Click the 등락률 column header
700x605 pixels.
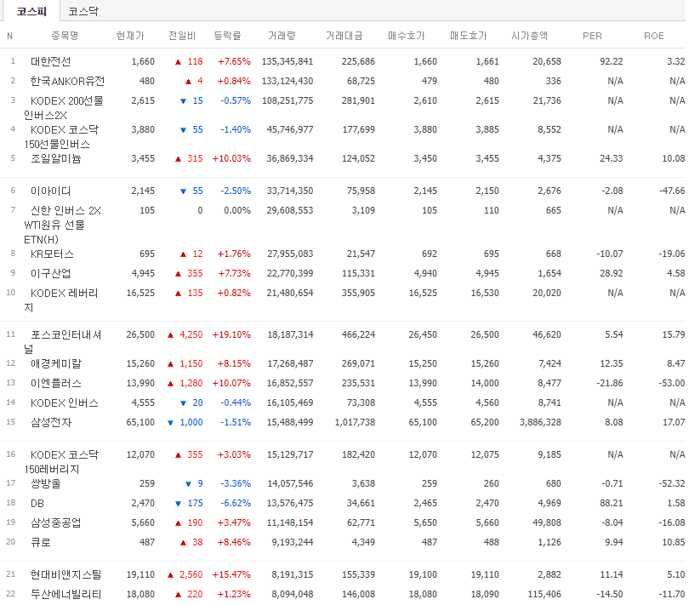tap(227, 36)
